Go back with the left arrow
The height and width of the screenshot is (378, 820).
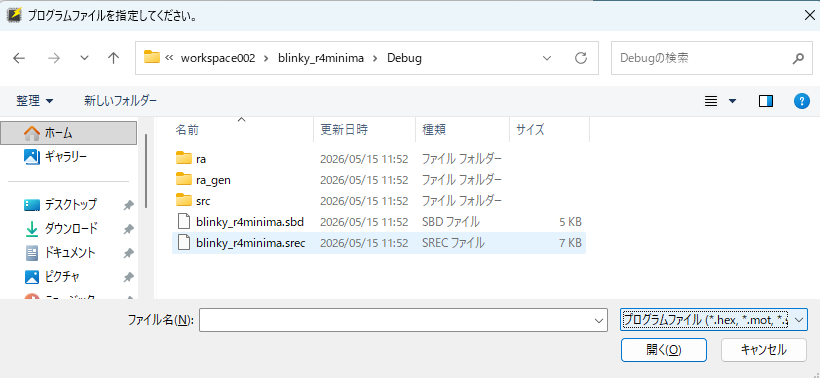click(19, 58)
